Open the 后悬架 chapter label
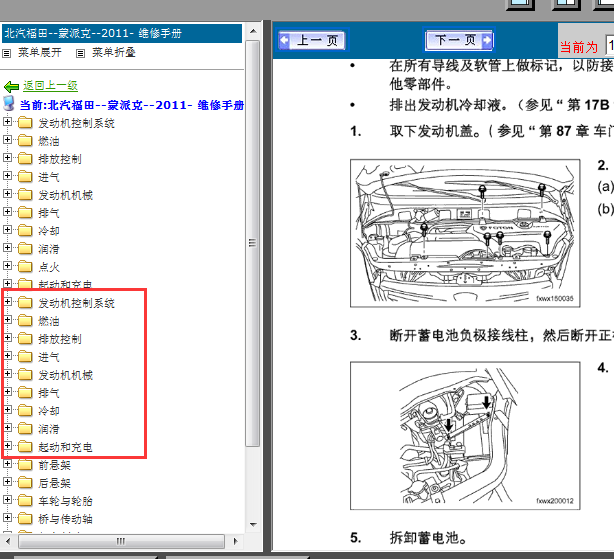Viewport: 614px width, 559px height. point(54,483)
